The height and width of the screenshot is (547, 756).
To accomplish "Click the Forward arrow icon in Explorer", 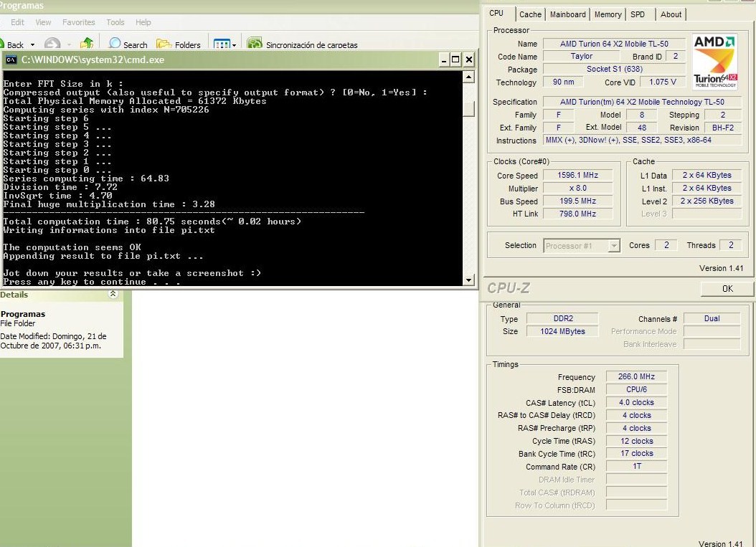I will 52,44.
